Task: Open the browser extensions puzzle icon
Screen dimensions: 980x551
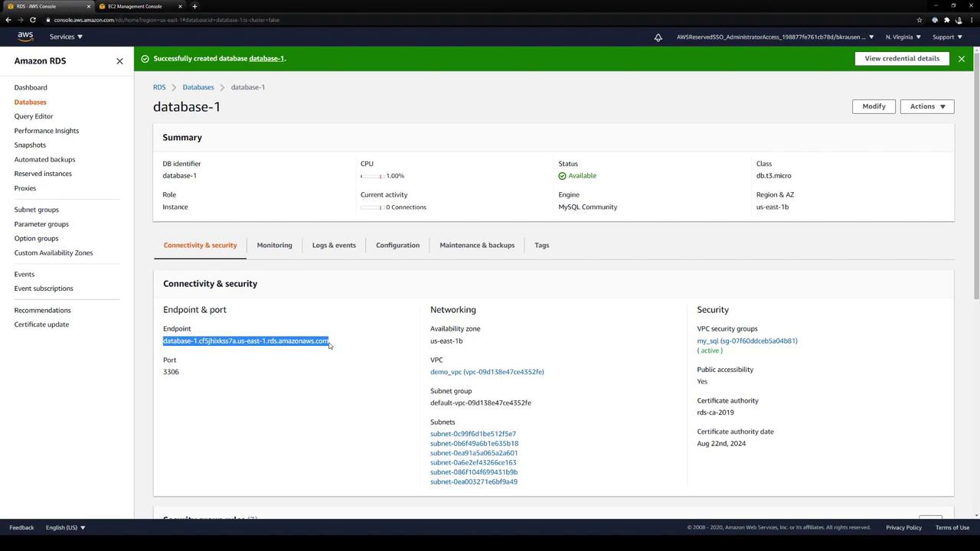Action: [947, 20]
